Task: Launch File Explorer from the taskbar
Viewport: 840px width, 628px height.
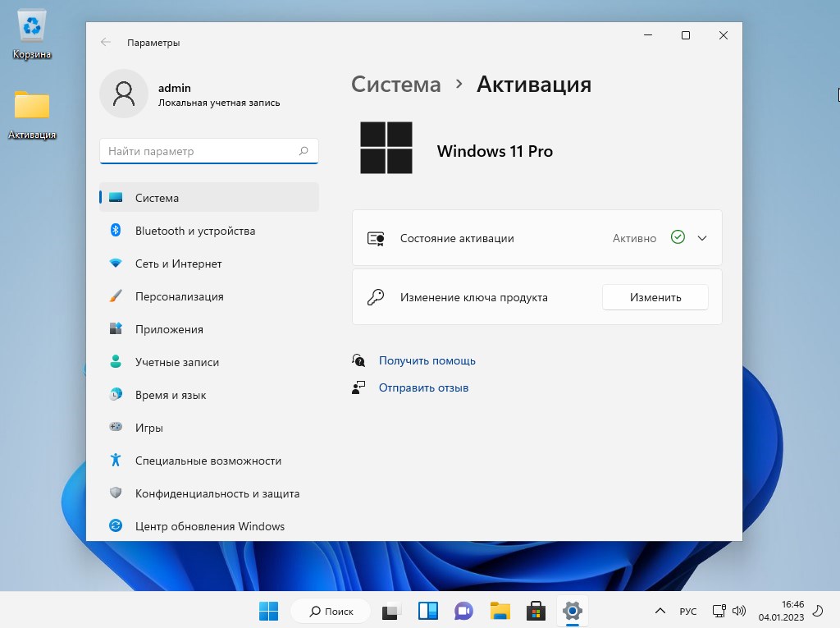Action: (500, 611)
